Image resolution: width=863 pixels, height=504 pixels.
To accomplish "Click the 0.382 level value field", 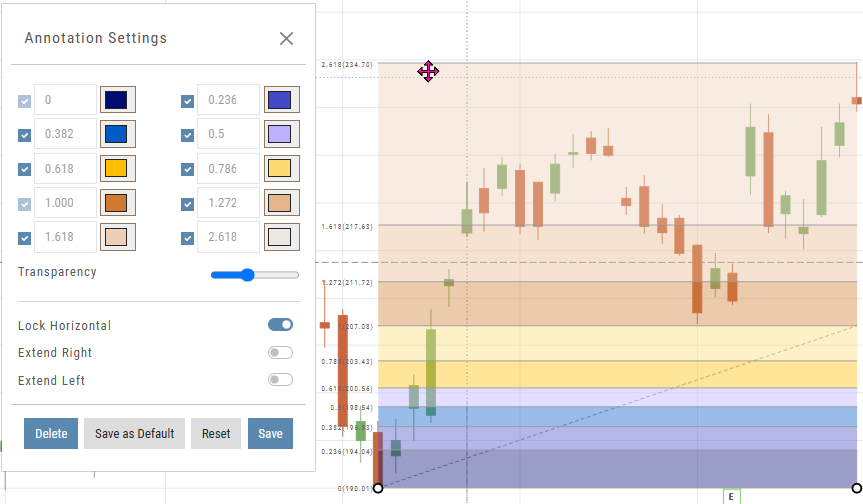I will tap(65, 134).
